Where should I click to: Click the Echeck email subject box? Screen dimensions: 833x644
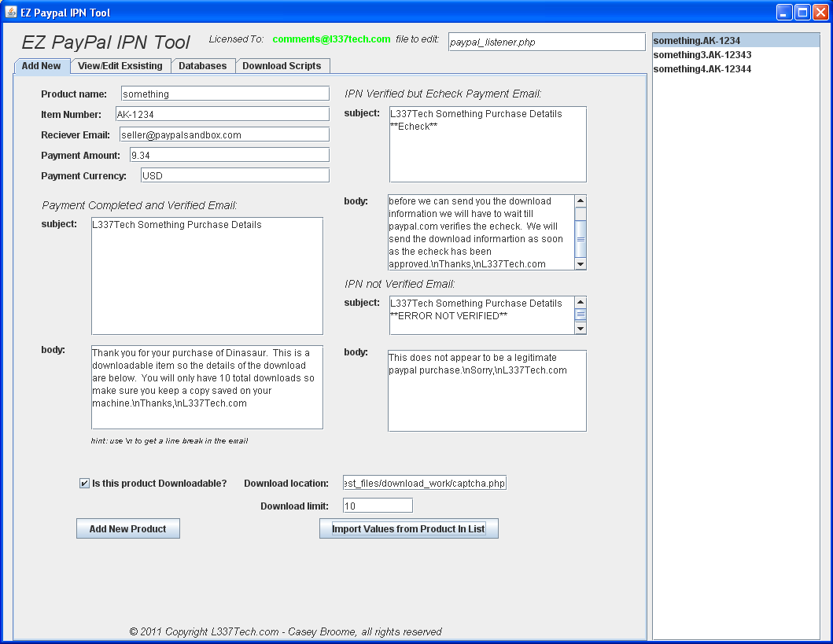pyautogui.click(x=488, y=145)
